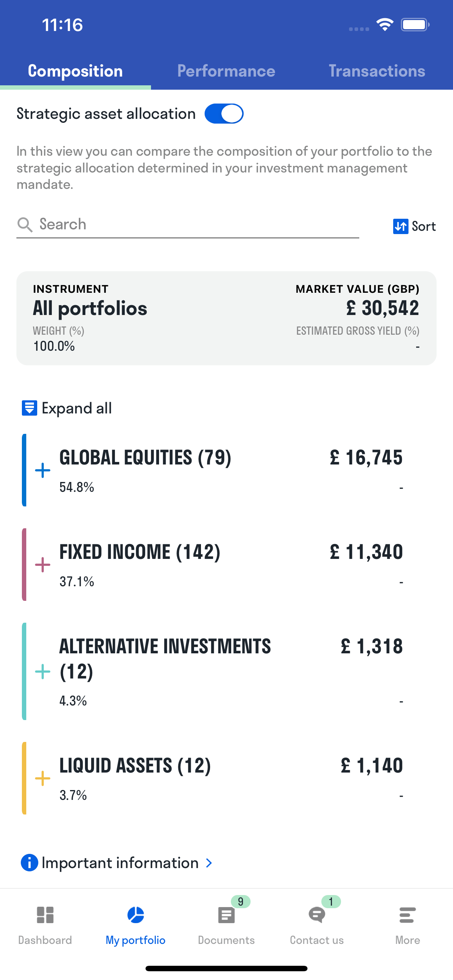The image size is (453, 980).
Task: Open the More menu icon
Action: click(x=407, y=915)
